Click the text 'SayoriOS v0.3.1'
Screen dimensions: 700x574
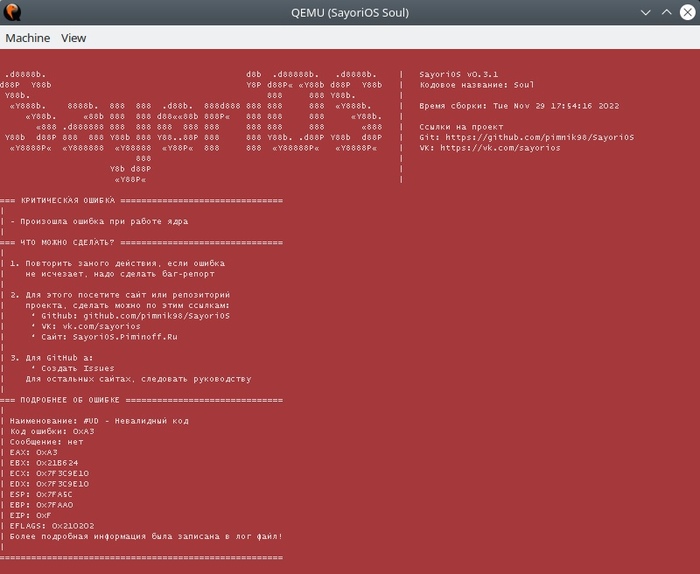[458, 74]
